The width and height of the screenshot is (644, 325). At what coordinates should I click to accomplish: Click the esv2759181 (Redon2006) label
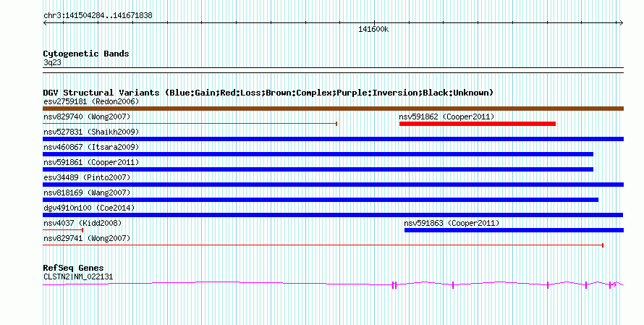pyautogui.click(x=91, y=101)
